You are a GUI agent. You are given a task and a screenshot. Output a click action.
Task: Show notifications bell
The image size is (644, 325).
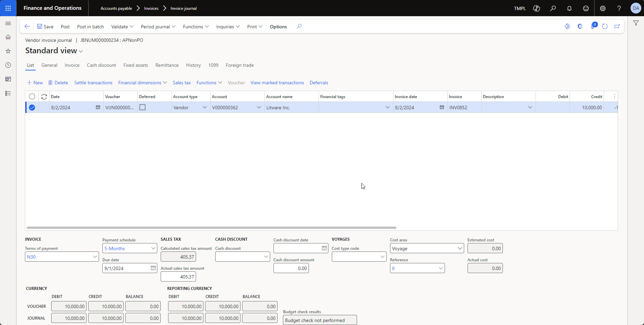(x=570, y=8)
